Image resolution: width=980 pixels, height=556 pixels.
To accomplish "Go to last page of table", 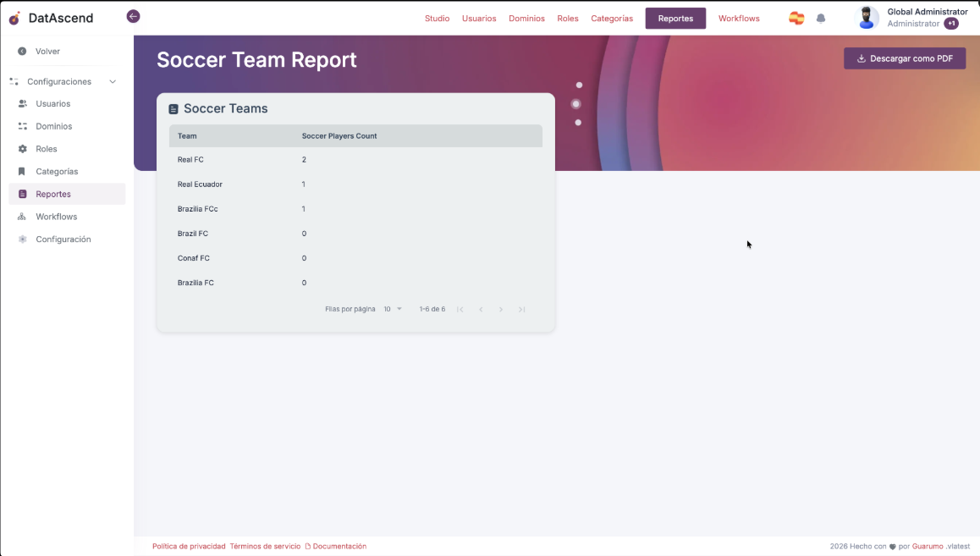I will point(522,309).
